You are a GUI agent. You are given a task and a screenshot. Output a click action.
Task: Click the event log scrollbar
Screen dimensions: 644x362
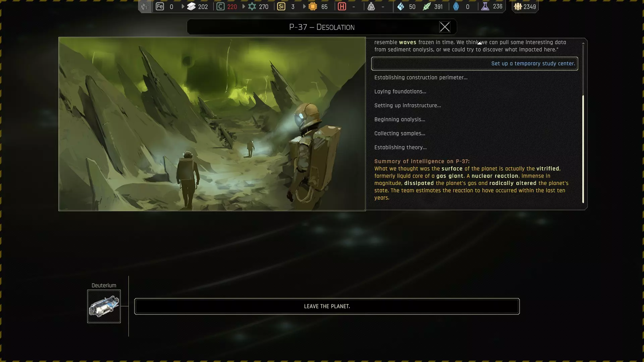[x=583, y=149]
